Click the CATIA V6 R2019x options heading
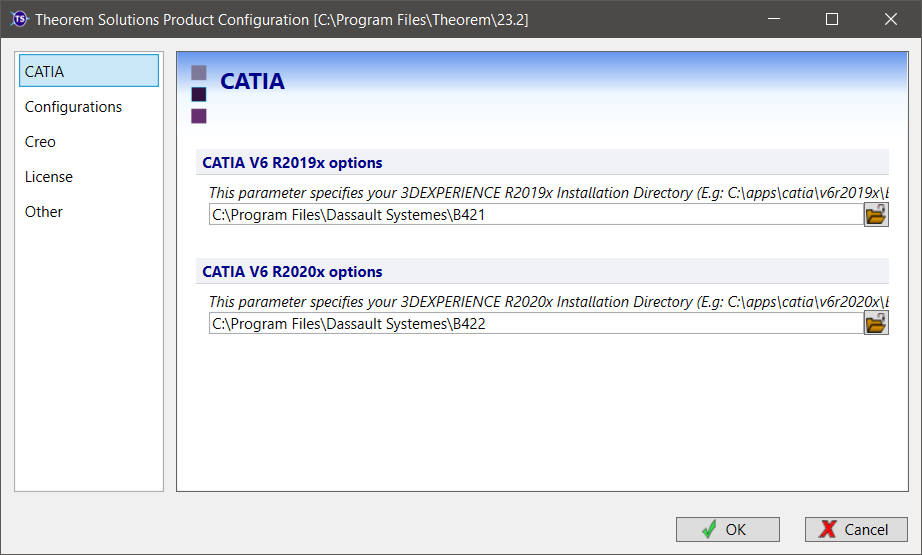This screenshot has width=922, height=555. [x=292, y=163]
